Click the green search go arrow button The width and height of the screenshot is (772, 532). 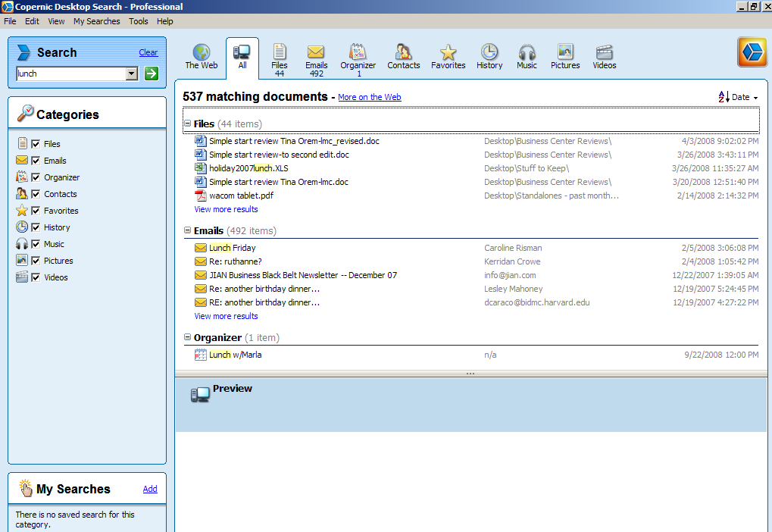(152, 74)
